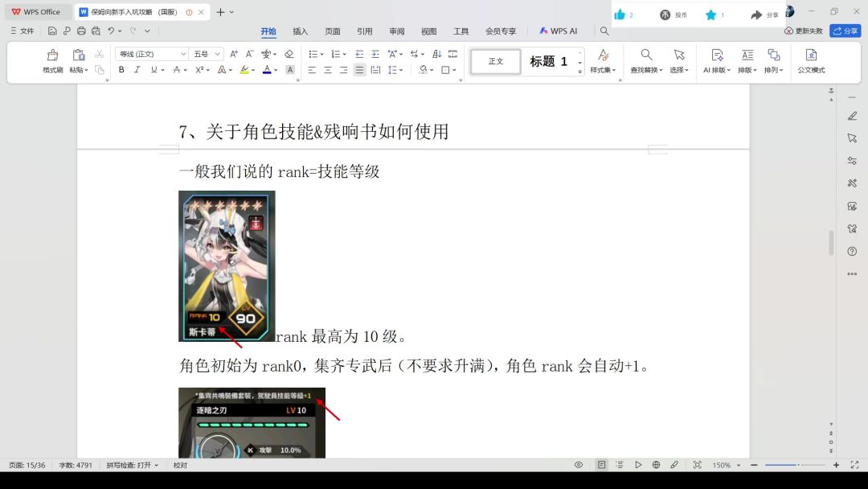Click the print icon in quick access toolbar
The width and height of the screenshot is (868, 489).
coord(81,31)
